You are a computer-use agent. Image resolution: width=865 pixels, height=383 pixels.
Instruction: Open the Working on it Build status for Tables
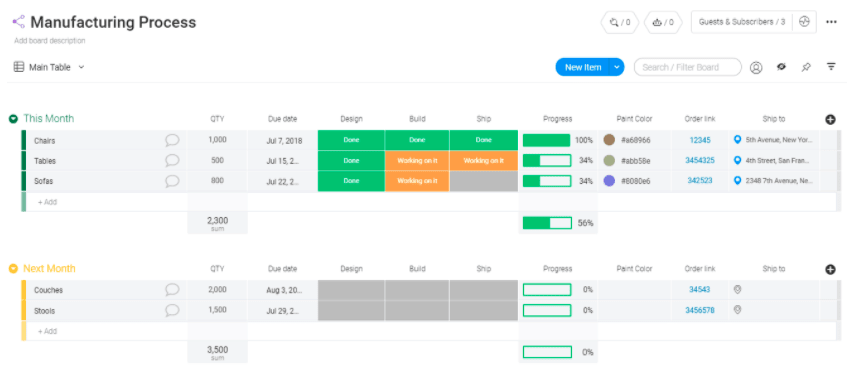pos(417,161)
